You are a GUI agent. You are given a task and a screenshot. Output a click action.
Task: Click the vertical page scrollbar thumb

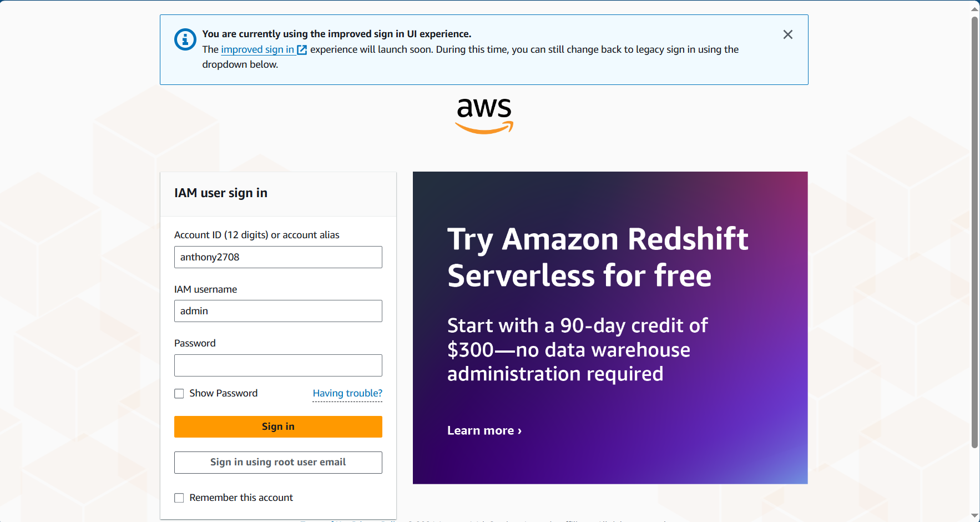(x=974, y=233)
